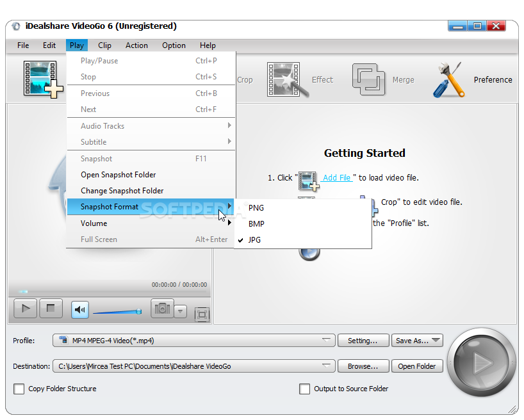Click the Previous Ctrl+B menu entry
This screenshot has height=420, width=524.
[151, 93]
